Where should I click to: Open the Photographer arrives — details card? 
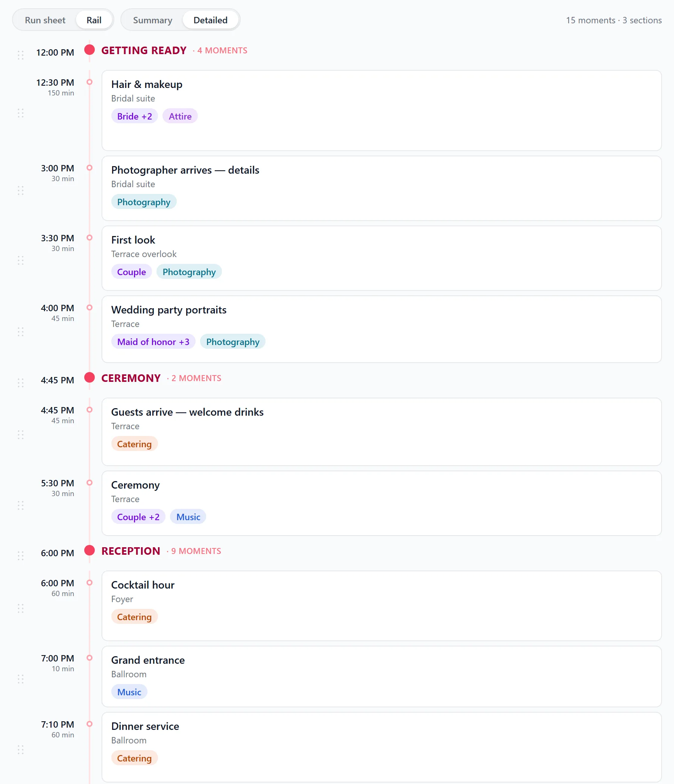coord(381,188)
